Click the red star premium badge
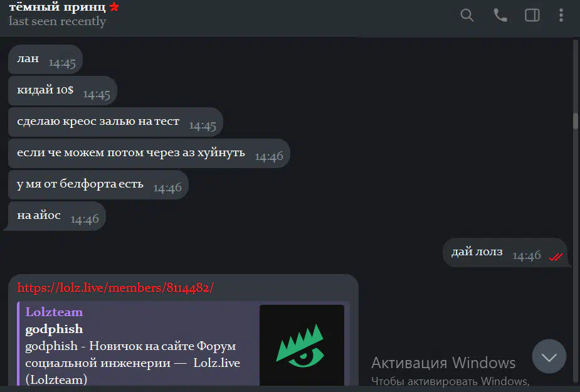 click(x=114, y=6)
